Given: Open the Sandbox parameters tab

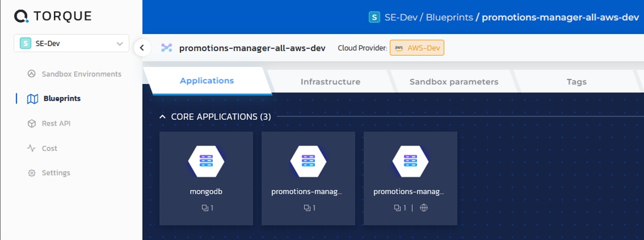Looking at the screenshot, I should coord(454,82).
